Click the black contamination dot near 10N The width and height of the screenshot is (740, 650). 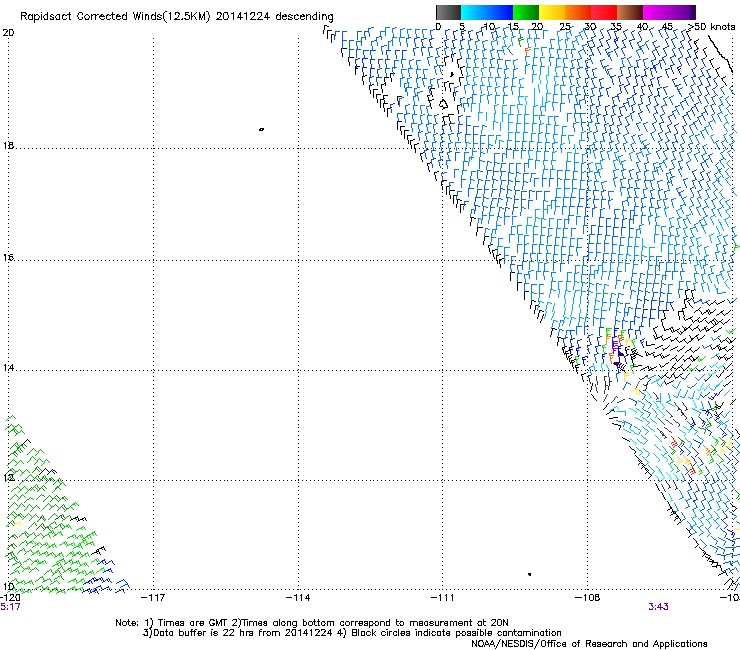point(530,574)
